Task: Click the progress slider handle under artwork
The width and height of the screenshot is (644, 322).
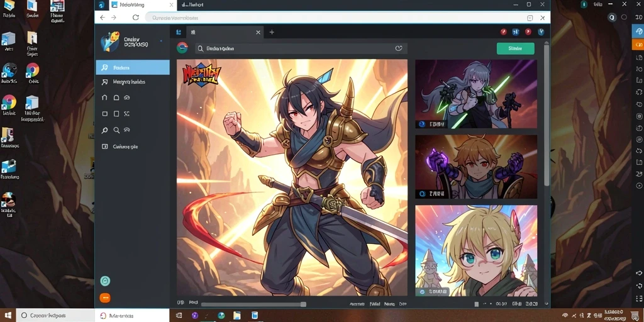Action: point(303,304)
